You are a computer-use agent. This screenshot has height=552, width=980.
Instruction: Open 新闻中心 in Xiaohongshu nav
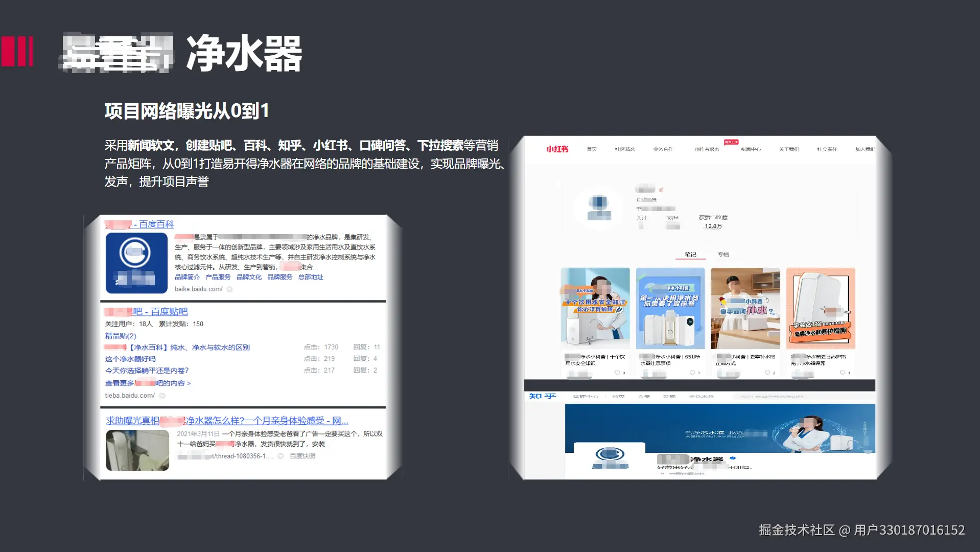[x=751, y=149]
